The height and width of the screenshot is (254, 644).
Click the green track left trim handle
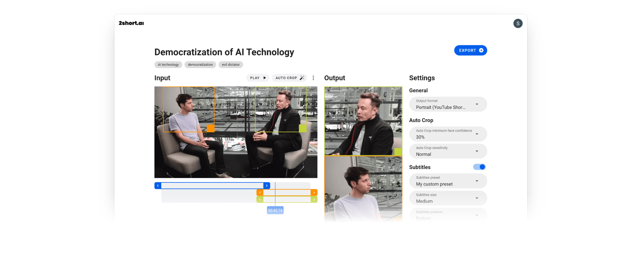click(260, 199)
